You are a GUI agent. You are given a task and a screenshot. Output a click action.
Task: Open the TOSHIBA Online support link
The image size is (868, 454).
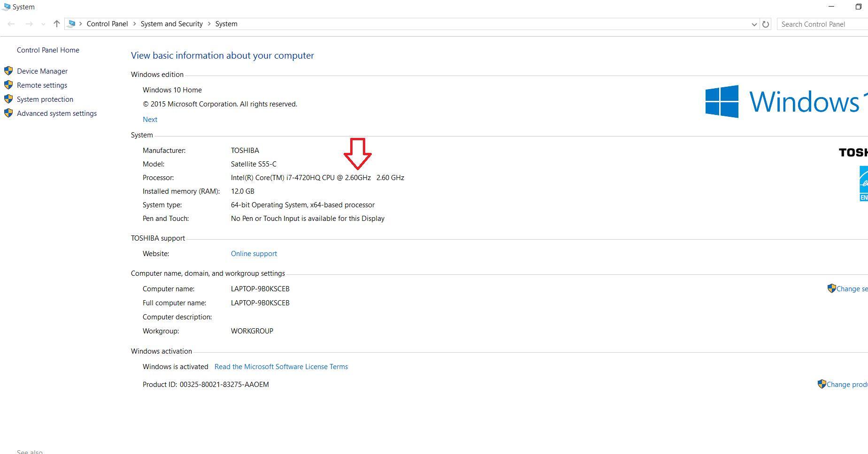253,254
